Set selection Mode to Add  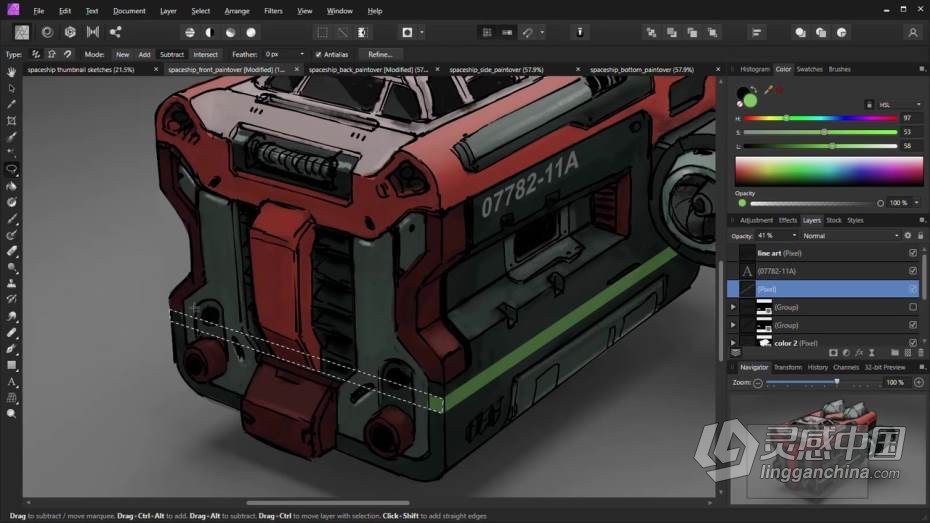(x=144, y=55)
